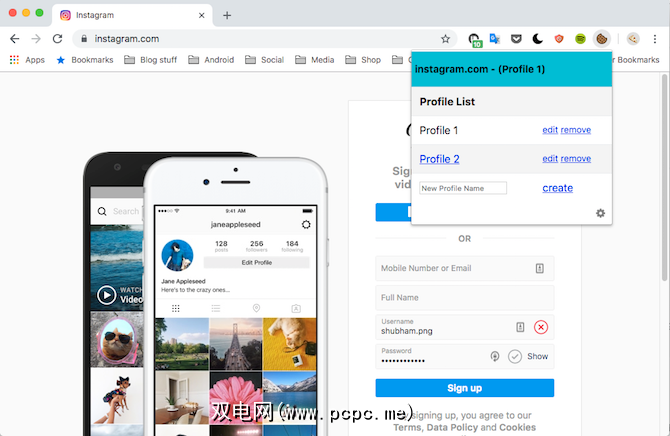Viewport: 670px width, 436px height.
Task: Toggle the dark mode moon extension
Action: 538,39
